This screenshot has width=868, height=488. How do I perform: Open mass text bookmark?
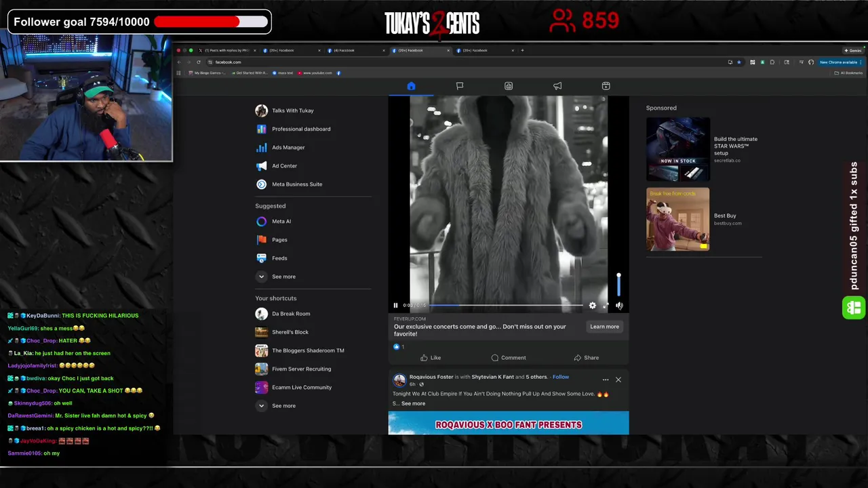[x=283, y=73]
